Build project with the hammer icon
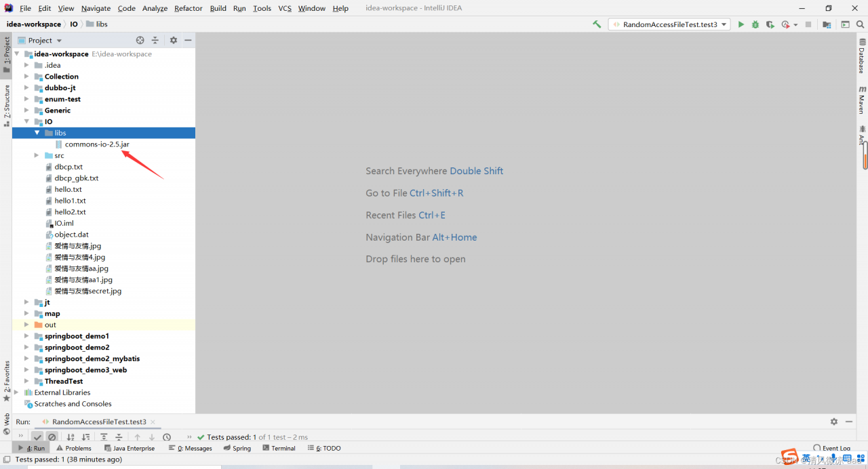This screenshot has height=469, width=868. [597, 24]
